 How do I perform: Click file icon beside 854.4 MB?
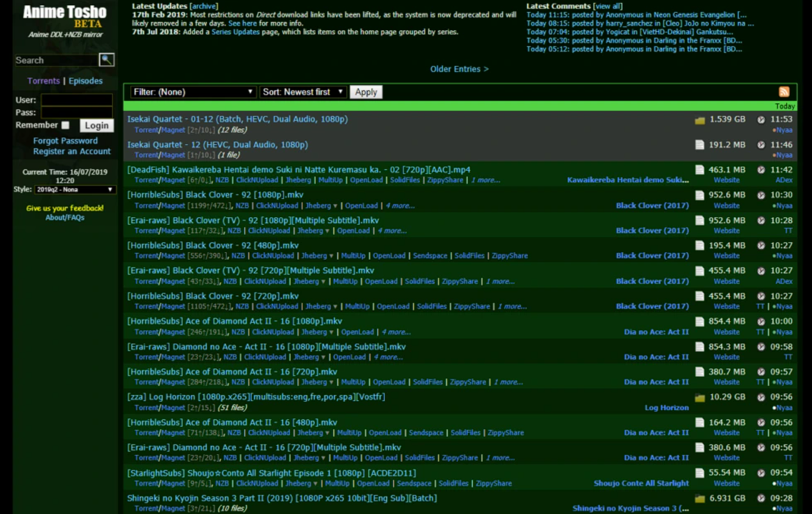coord(700,321)
